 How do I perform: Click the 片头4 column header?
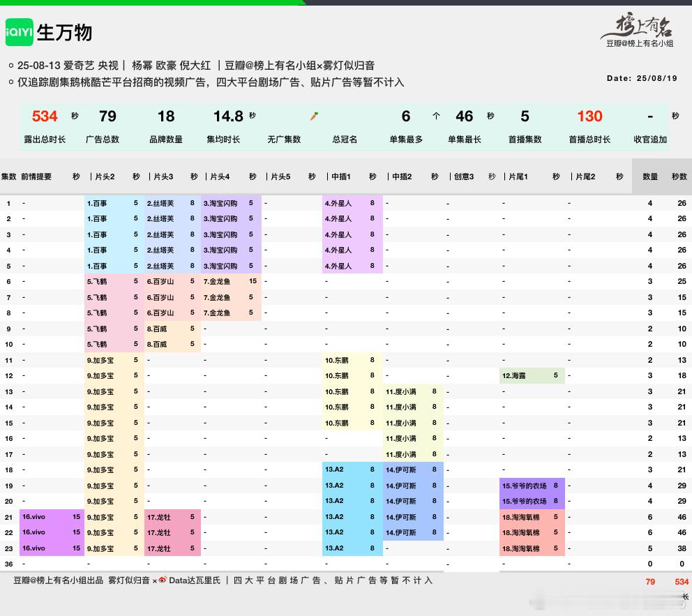[x=220, y=176]
